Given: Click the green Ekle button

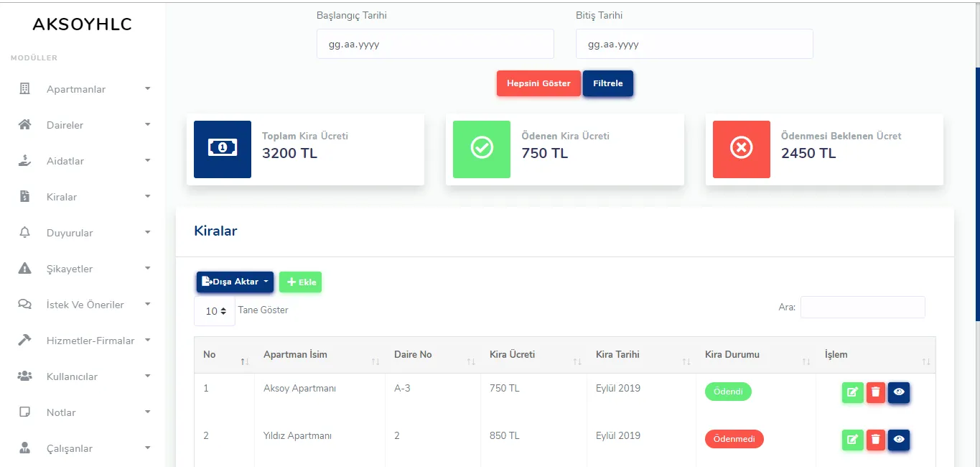Looking at the screenshot, I should click(x=301, y=282).
